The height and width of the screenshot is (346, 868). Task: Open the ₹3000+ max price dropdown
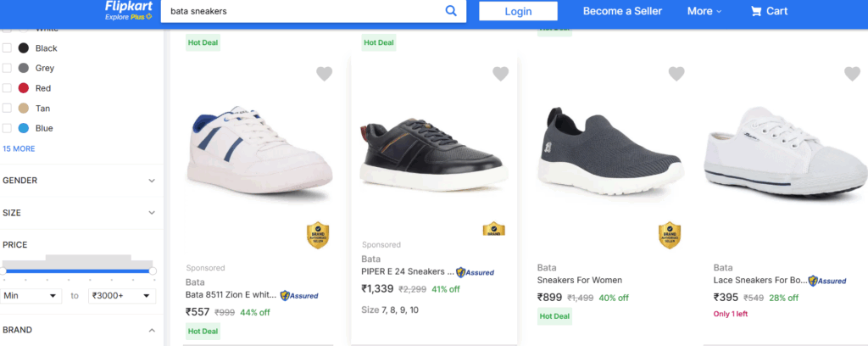click(122, 296)
